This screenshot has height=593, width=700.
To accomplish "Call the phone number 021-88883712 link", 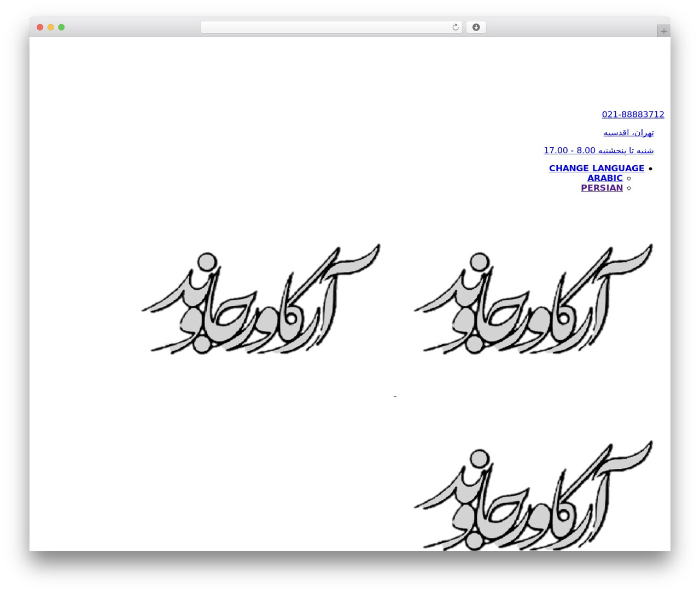I will (633, 114).
